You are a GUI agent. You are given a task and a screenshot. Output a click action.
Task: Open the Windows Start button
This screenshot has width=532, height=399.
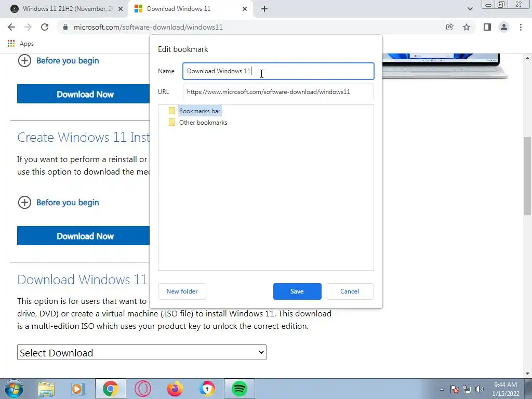click(x=14, y=389)
